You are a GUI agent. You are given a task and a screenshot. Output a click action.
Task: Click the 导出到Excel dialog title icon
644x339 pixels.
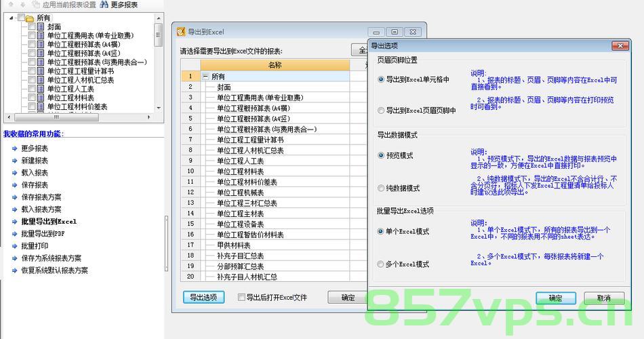coord(181,32)
